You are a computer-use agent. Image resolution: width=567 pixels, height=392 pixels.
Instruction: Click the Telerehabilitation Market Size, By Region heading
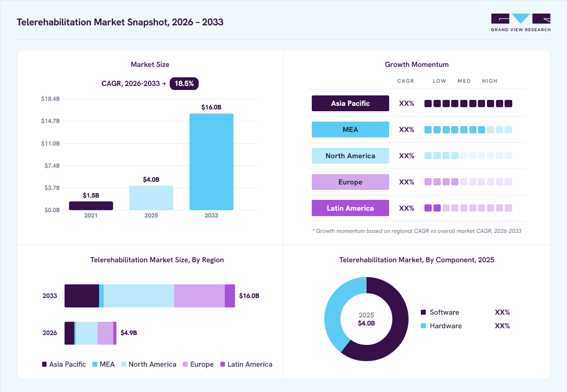[157, 260]
